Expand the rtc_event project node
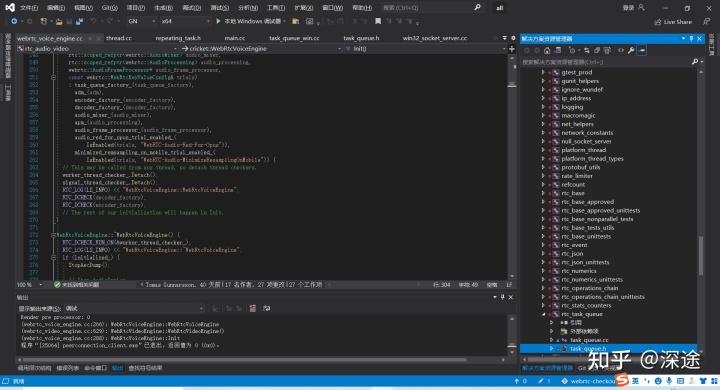 pyautogui.click(x=543, y=245)
